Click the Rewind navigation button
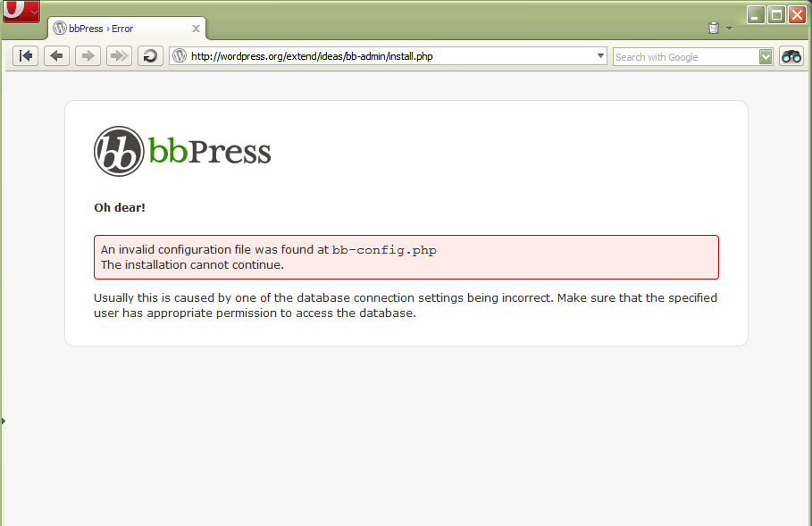 click(x=25, y=56)
